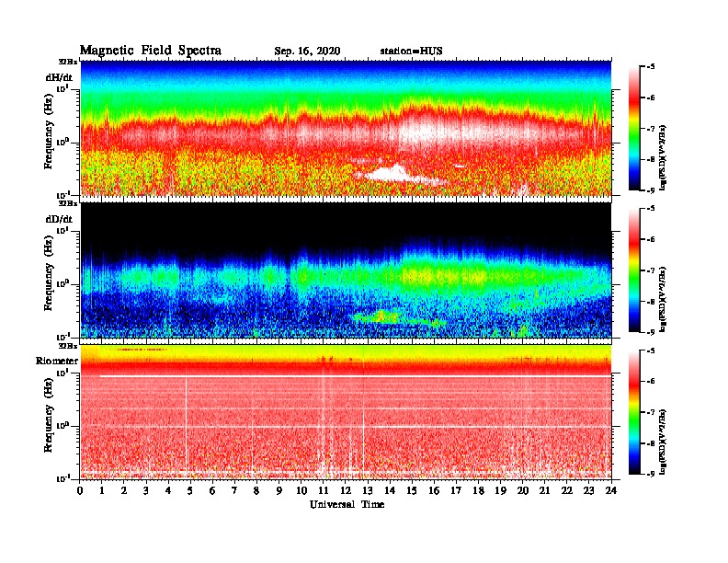Click the hour 17 tick label

click(x=456, y=490)
